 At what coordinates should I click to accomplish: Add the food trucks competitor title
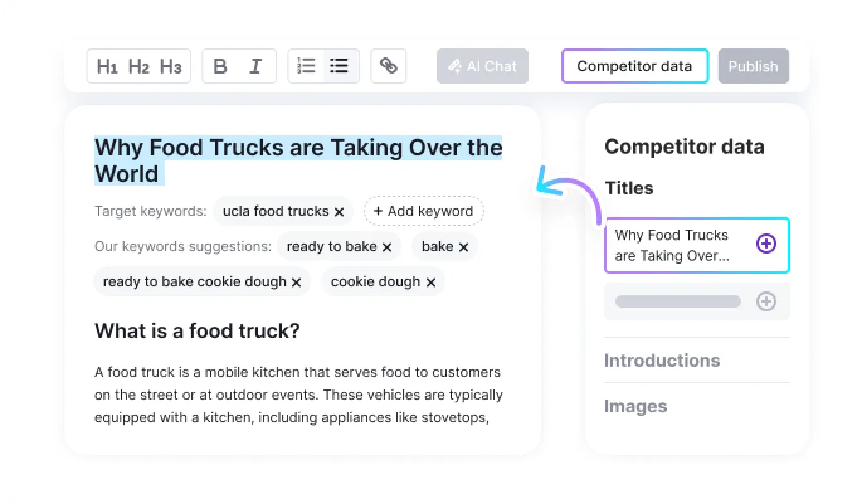point(766,244)
